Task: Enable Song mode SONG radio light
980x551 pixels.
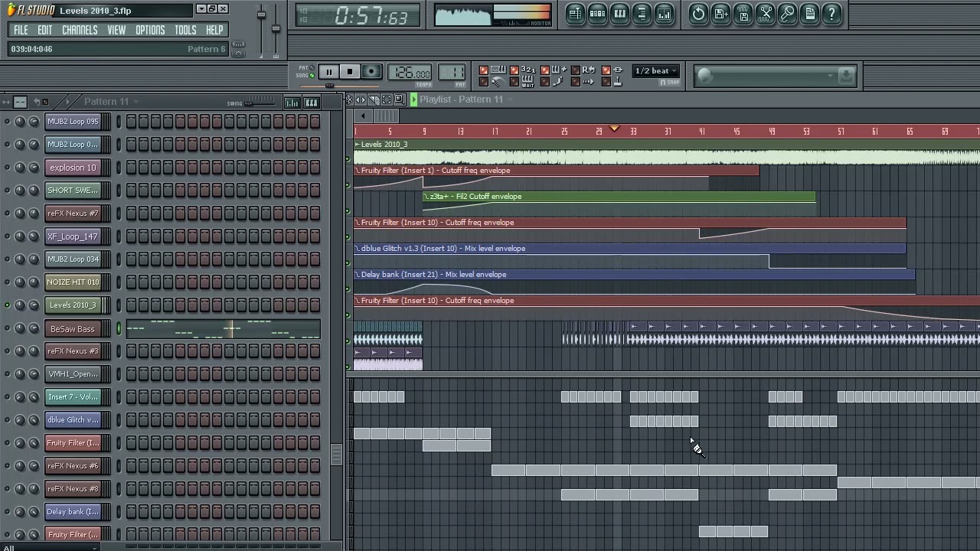Action: tap(312, 75)
